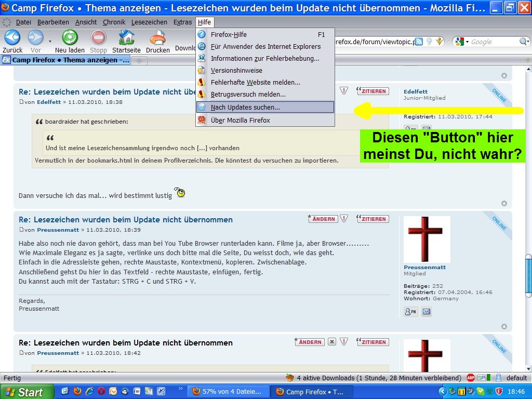Click the Google search input field

click(494, 42)
